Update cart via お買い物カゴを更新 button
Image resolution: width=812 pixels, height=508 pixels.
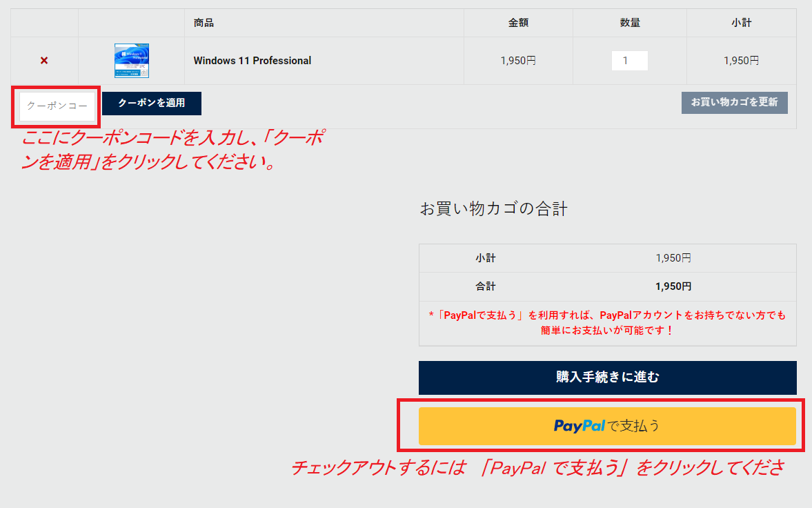pos(734,102)
